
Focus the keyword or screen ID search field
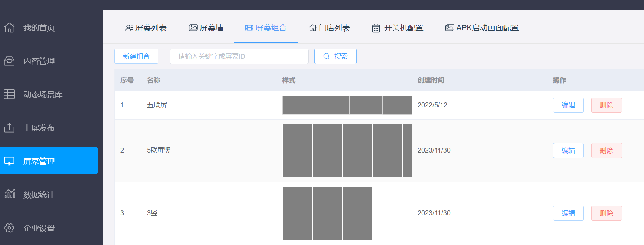click(x=239, y=56)
